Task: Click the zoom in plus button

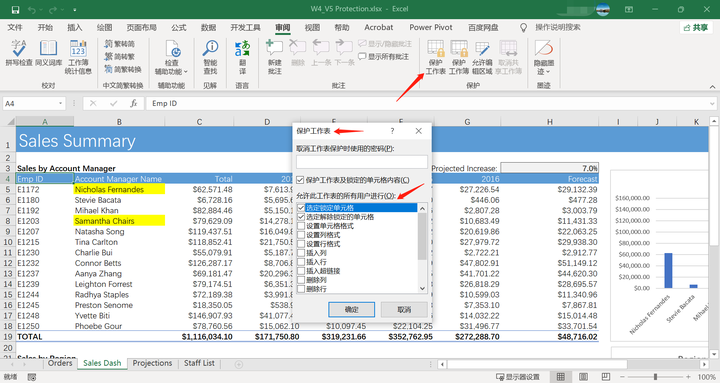Action: [x=687, y=377]
